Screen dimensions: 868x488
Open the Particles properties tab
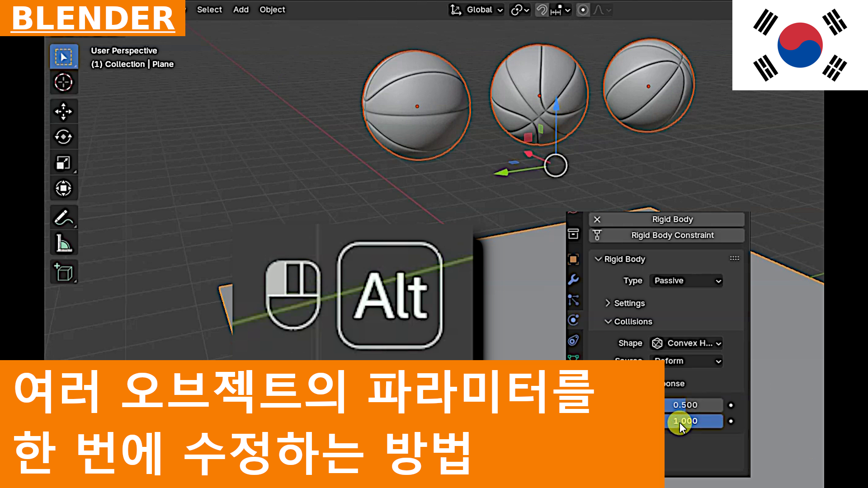pyautogui.click(x=573, y=300)
